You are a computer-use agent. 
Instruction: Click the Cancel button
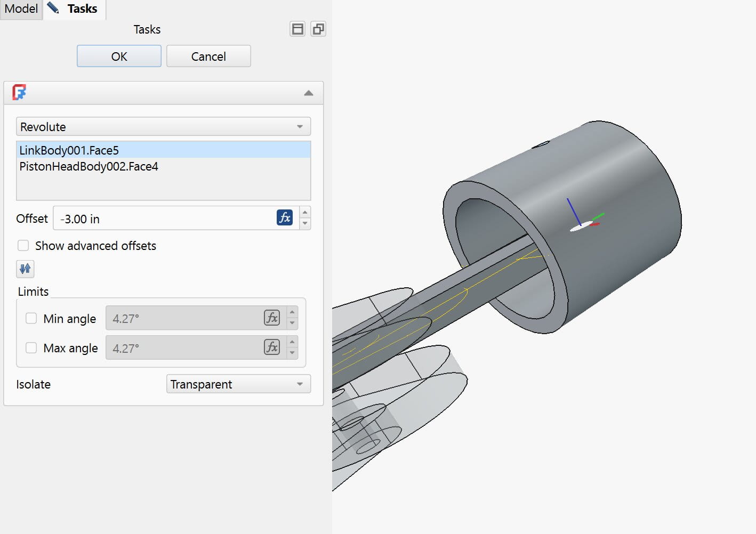(x=208, y=56)
